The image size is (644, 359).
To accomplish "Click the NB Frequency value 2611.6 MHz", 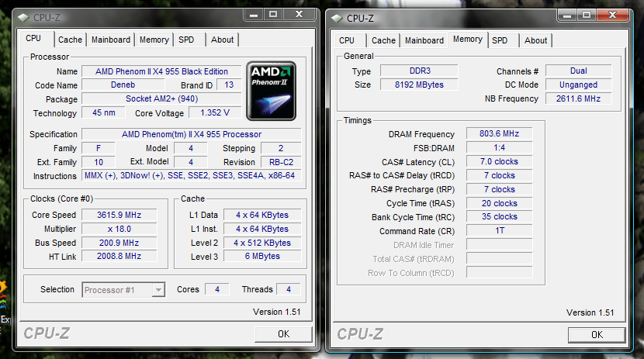I will (x=578, y=98).
